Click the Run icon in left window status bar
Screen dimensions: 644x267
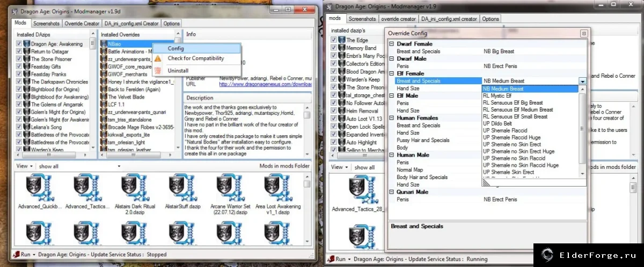click(x=16, y=255)
